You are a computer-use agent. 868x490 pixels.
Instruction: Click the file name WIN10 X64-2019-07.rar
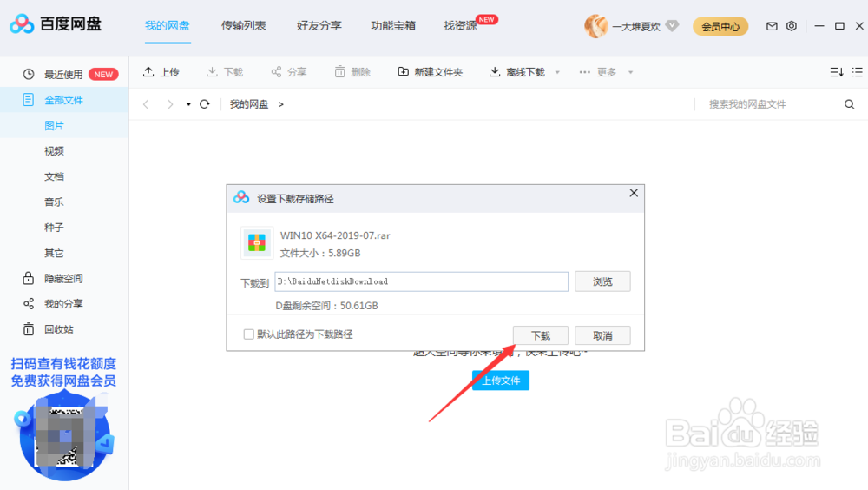click(335, 235)
